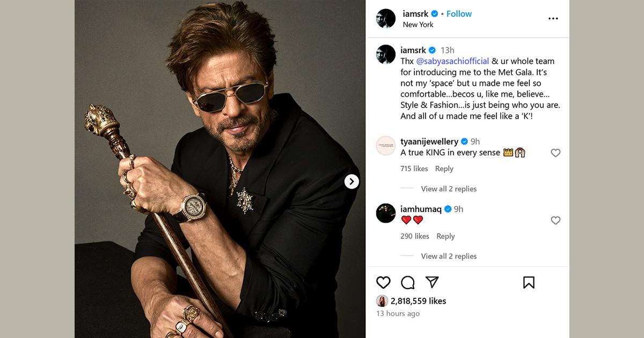Go to the next photo in carousel
Viewport: 644px width, 338px height.
click(x=352, y=182)
